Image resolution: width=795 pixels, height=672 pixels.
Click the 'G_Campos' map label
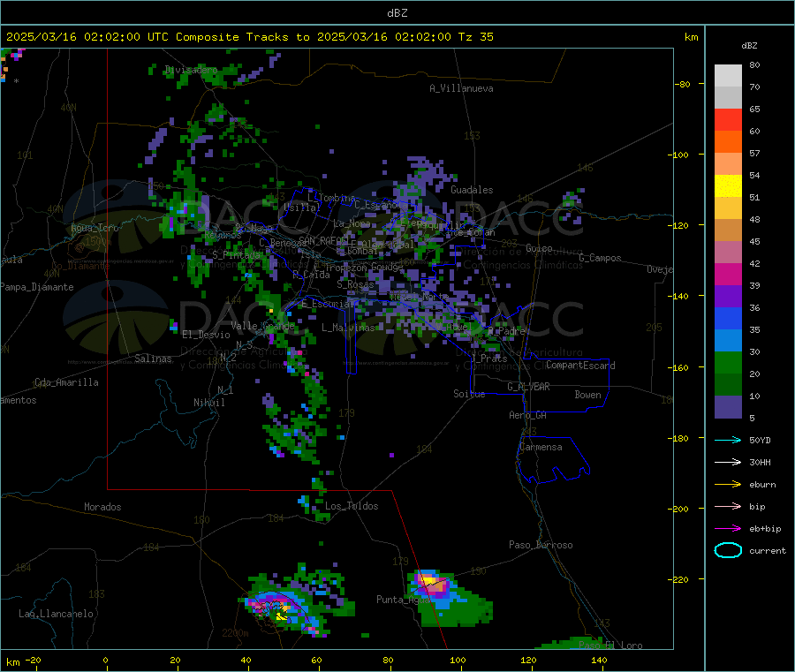(x=600, y=258)
